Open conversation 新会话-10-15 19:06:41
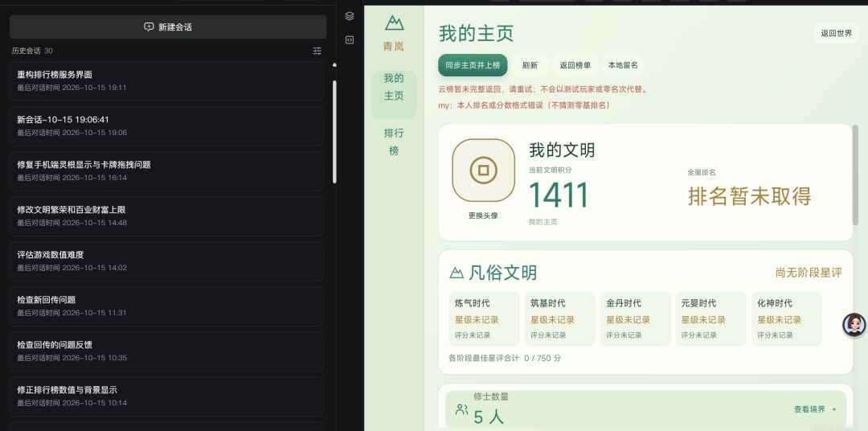868x431 pixels. pos(166,125)
